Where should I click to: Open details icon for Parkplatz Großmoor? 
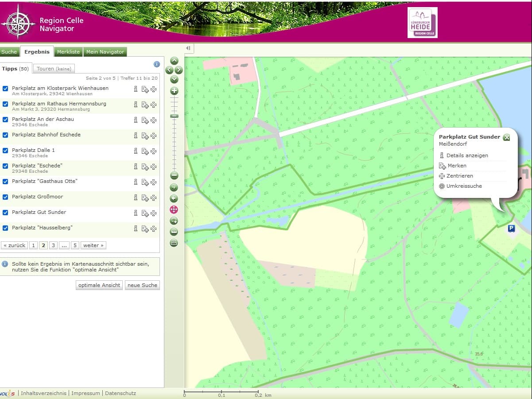click(136, 198)
